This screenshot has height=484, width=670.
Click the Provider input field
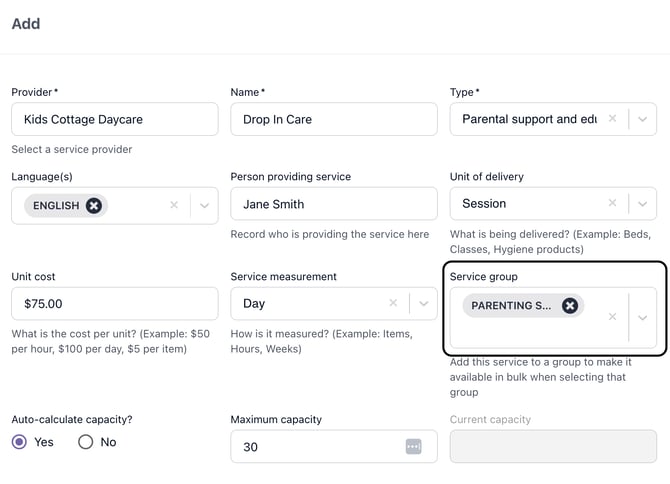(x=114, y=119)
